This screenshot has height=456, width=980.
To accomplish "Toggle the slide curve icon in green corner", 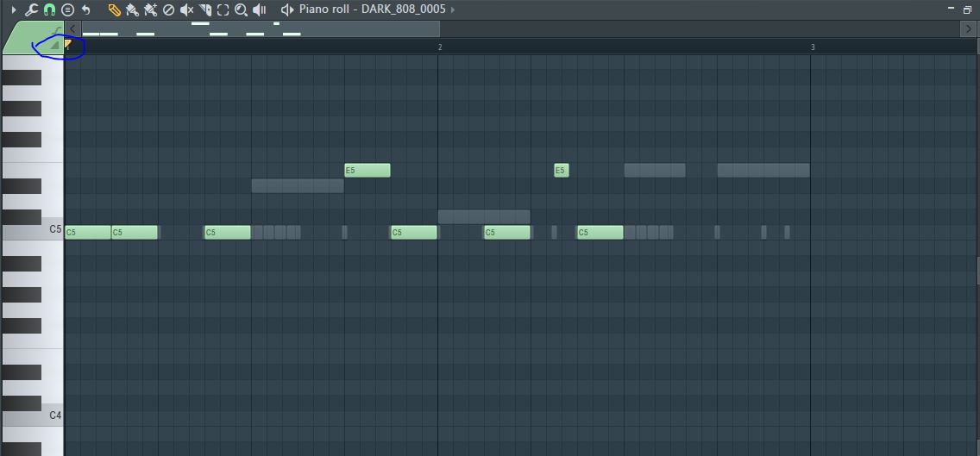I will [58, 29].
